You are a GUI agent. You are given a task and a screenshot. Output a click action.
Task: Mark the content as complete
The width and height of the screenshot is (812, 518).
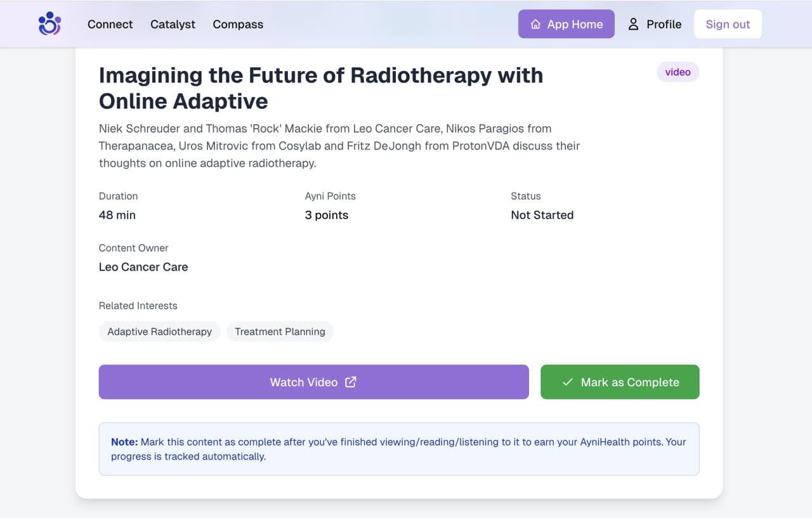coord(620,382)
